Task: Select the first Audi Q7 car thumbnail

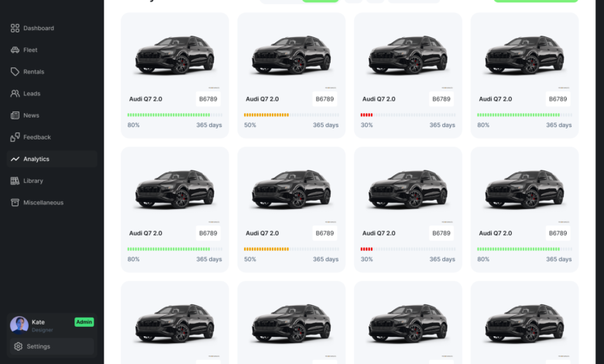Action: (x=175, y=54)
